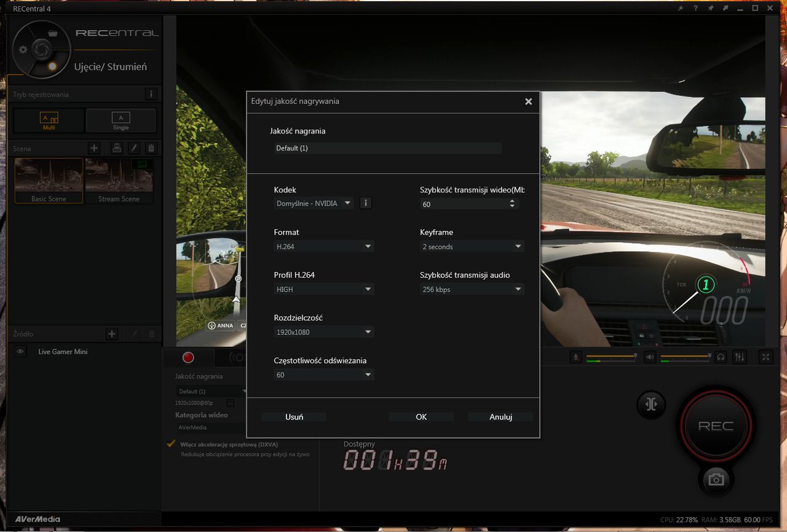Switch to the record tab with red dot
Screen dimensions: 787x532
coord(188,358)
